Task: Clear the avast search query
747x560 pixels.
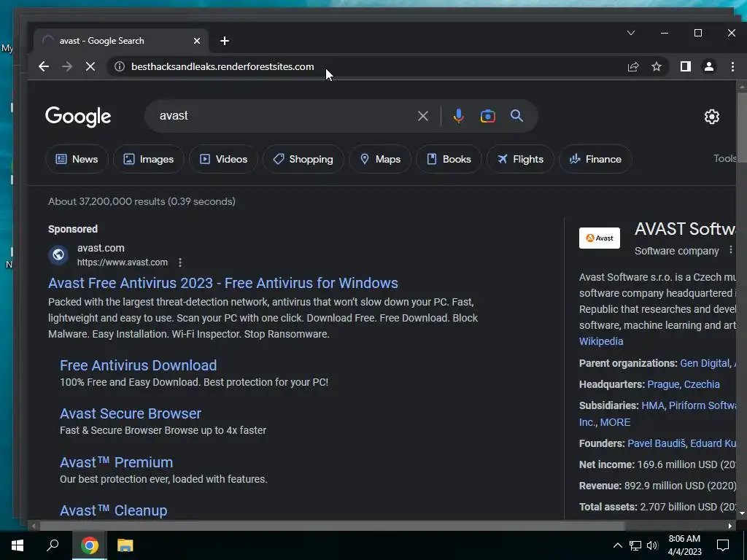Action: (x=423, y=116)
